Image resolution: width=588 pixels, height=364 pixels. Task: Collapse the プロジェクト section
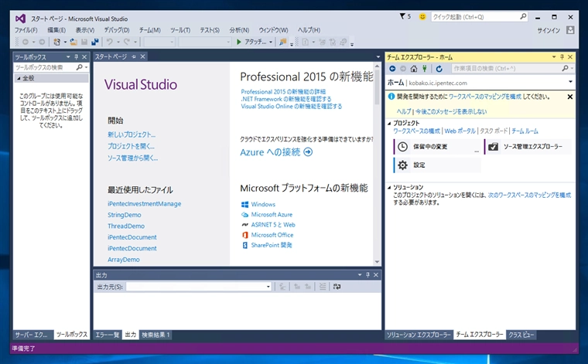coord(389,123)
